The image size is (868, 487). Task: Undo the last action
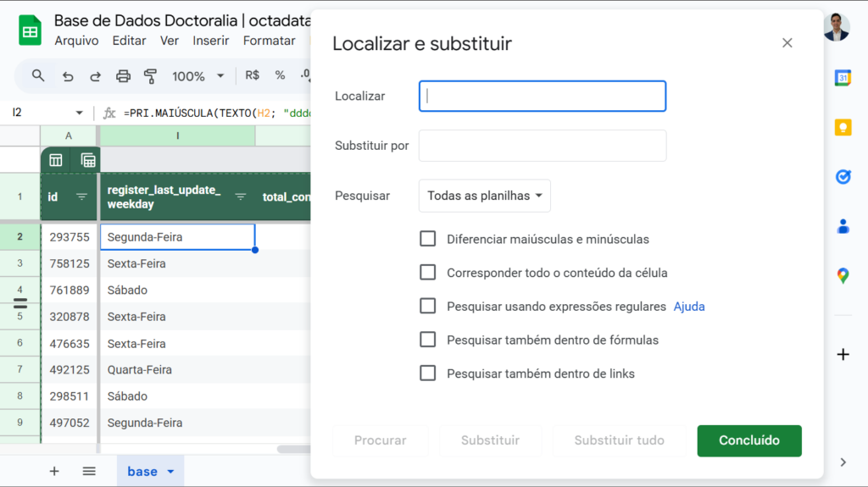point(68,76)
